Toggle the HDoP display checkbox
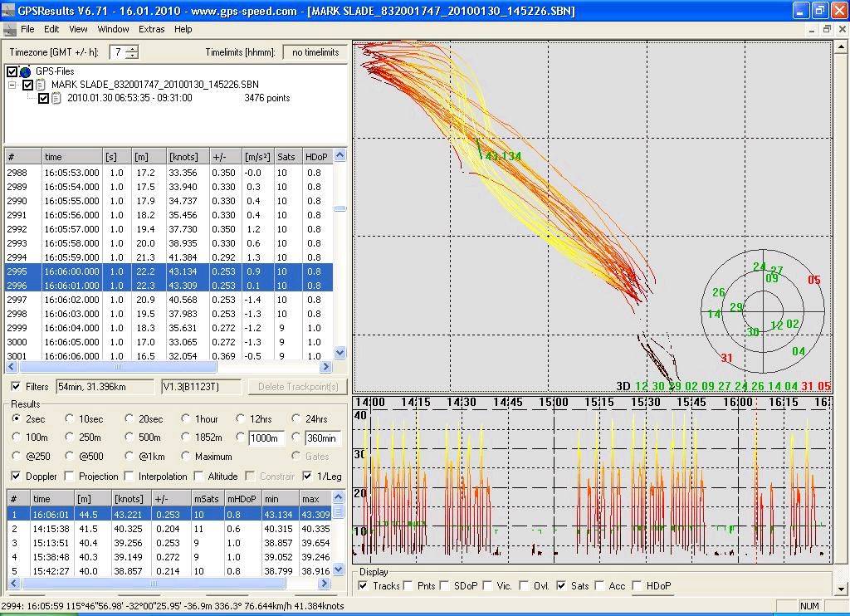This screenshot has width=850, height=616. [x=637, y=586]
